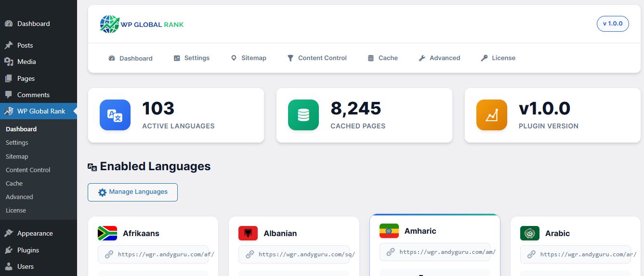Click the WP Global Rank sidebar icon
This screenshot has height=276, width=644.
[x=9, y=111]
